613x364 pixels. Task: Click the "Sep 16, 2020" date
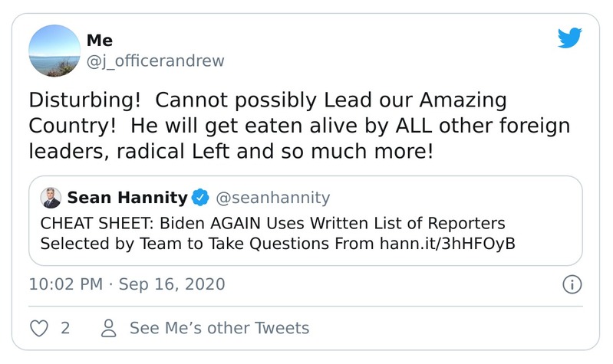pyautogui.click(x=172, y=284)
